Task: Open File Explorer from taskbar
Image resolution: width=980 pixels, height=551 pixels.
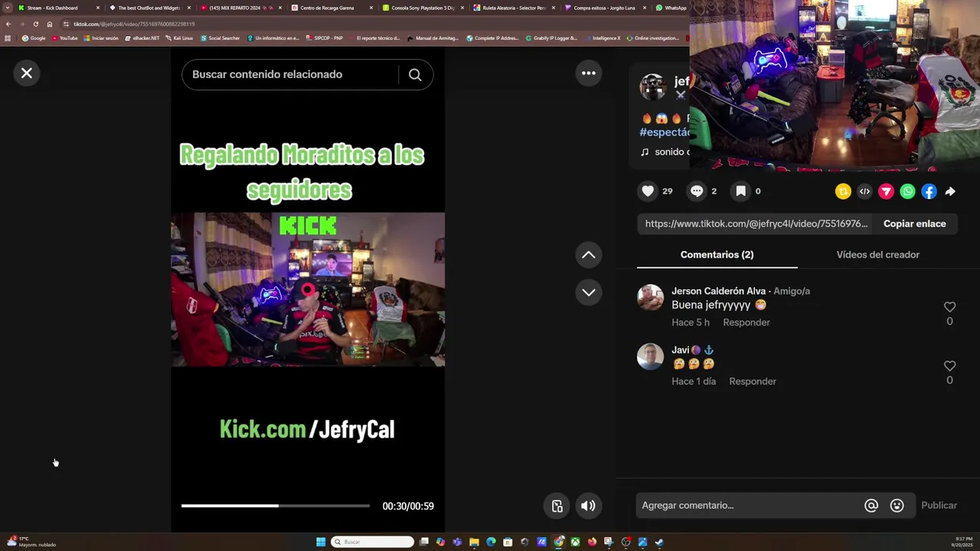Action: (x=474, y=542)
